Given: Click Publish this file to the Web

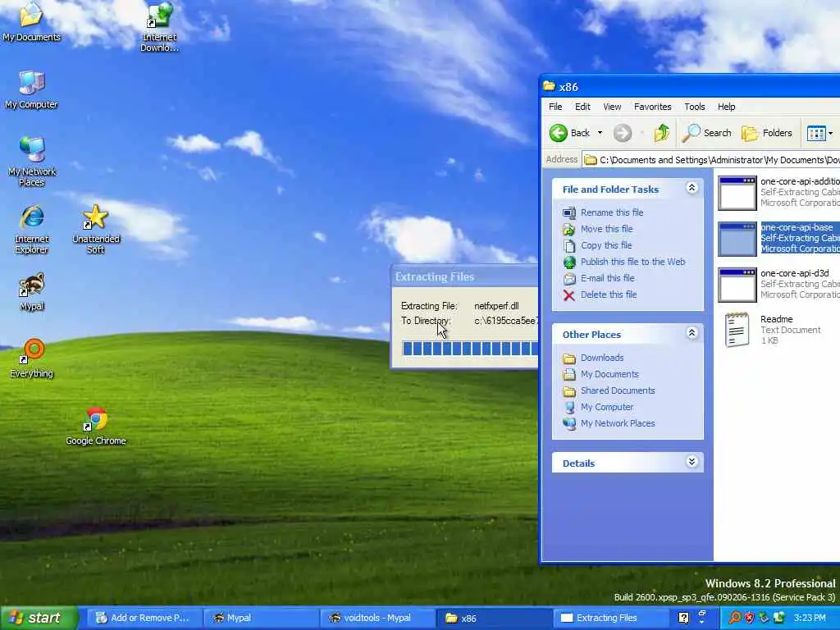Looking at the screenshot, I should [x=632, y=262].
